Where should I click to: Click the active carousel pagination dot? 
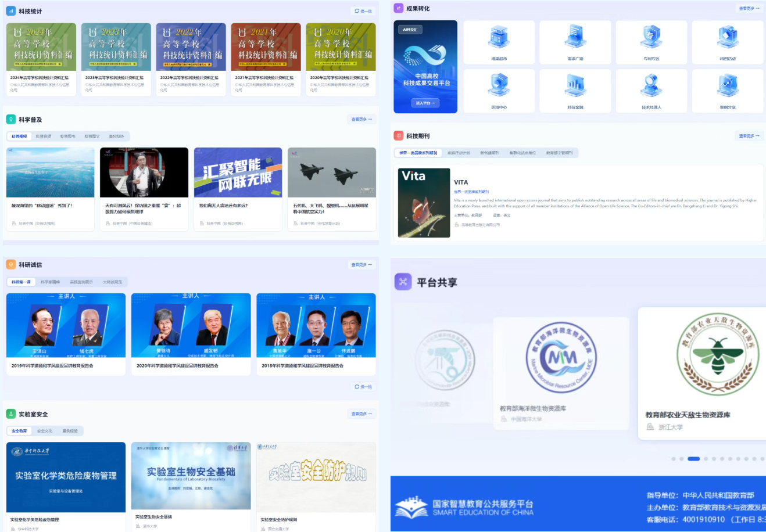(x=693, y=459)
